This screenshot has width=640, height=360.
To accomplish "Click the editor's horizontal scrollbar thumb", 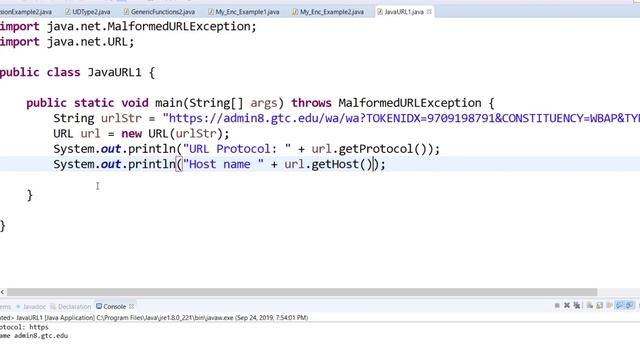I will (x=302, y=292).
